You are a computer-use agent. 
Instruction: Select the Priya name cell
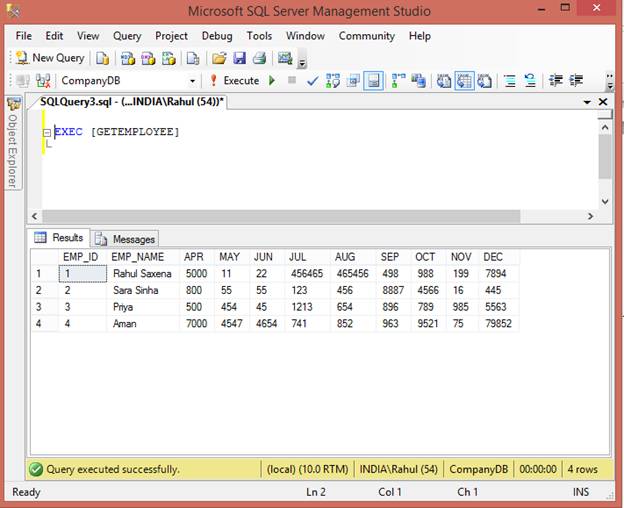point(143,307)
